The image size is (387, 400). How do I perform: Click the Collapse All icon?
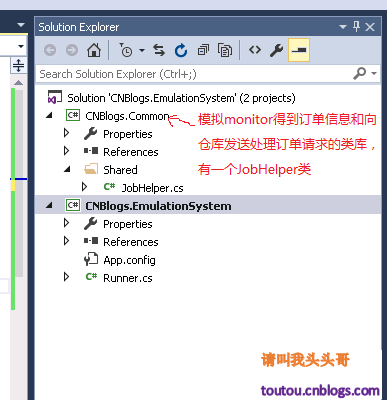point(203,50)
